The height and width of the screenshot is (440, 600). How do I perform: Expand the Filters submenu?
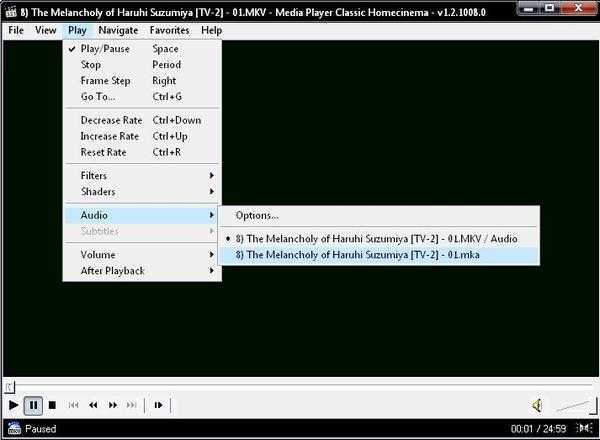point(142,176)
